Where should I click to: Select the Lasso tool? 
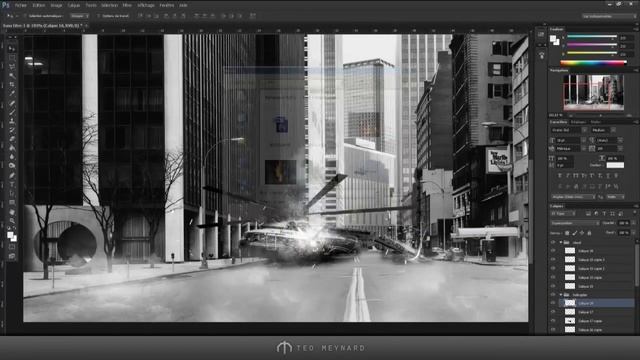11,67
